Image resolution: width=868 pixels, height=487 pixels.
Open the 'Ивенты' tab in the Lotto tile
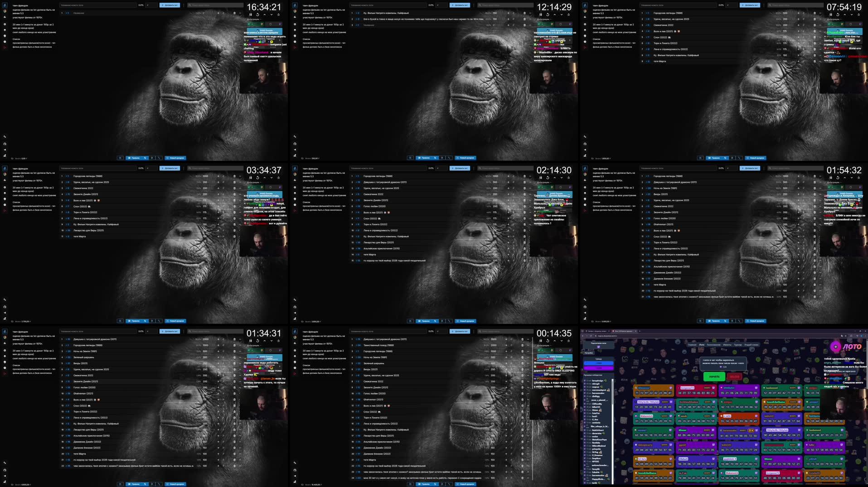[727, 345]
